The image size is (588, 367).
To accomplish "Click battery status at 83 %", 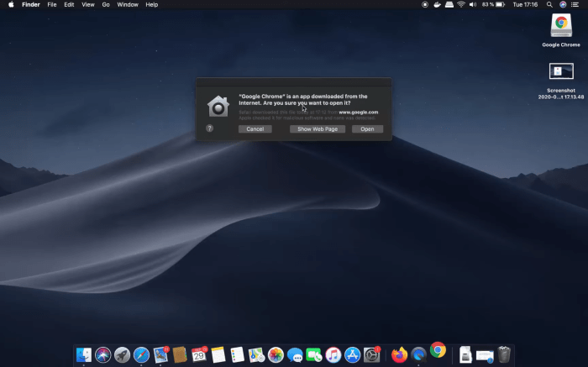I will [493, 4].
